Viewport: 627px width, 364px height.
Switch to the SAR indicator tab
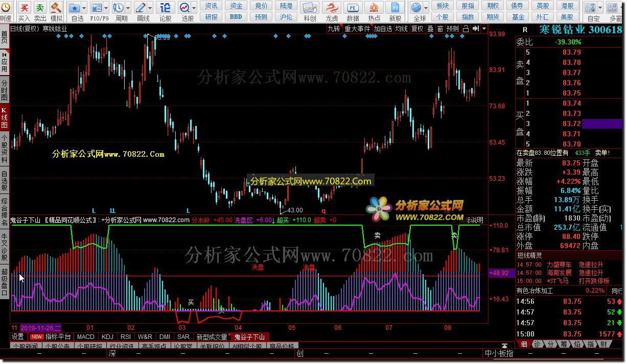[183, 337]
